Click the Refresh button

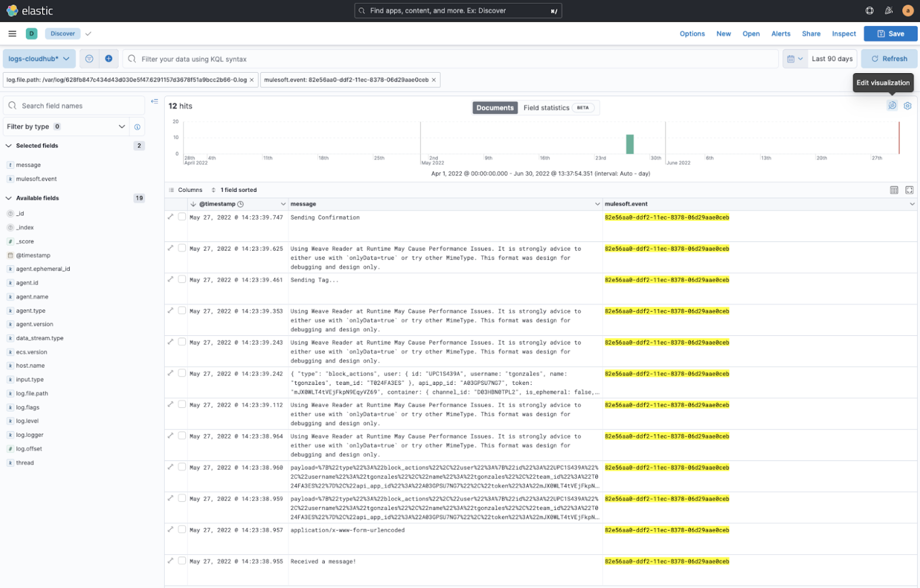pyautogui.click(x=889, y=58)
